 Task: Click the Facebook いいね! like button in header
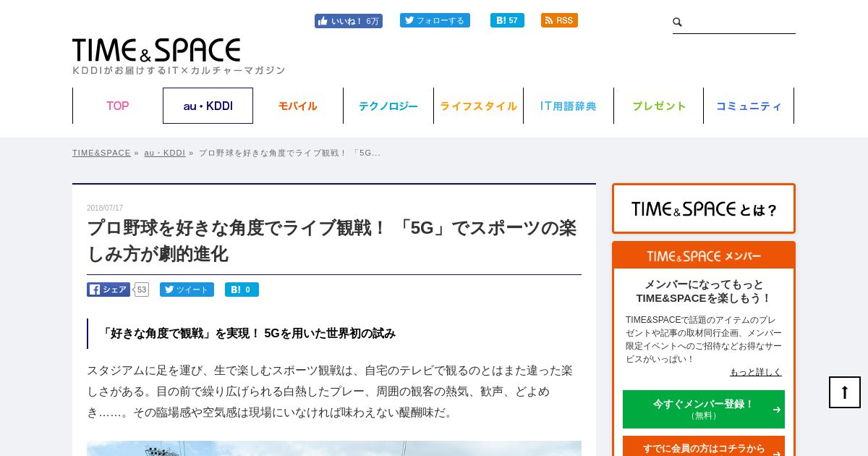click(x=348, y=21)
